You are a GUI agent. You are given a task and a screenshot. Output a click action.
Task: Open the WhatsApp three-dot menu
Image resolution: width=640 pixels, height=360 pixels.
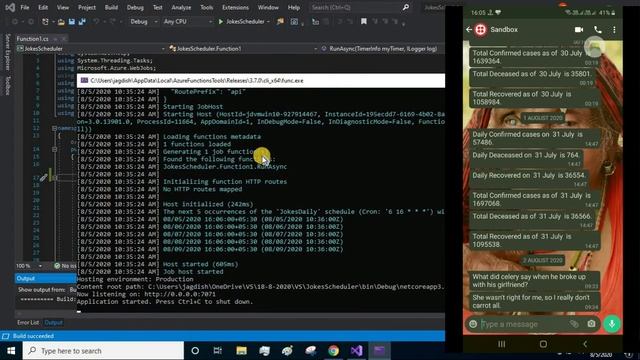(614, 29)
